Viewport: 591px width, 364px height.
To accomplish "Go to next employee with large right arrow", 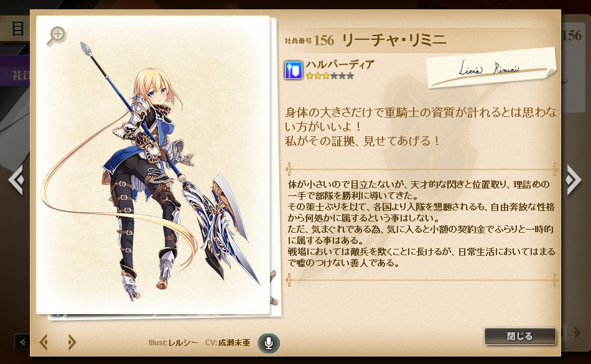I will coord(573,180).
